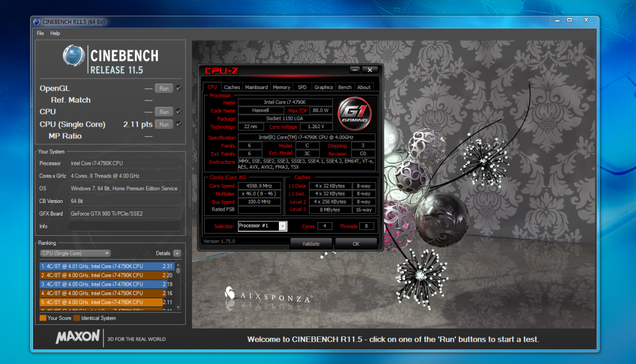Minimize the CPU-Z window
The image size is (636, 364).
(x=355, y=70)
